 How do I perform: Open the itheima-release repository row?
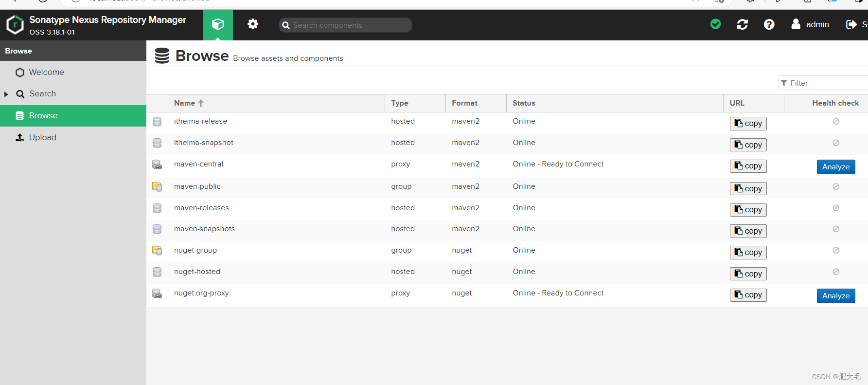click(x=507, y=123)
